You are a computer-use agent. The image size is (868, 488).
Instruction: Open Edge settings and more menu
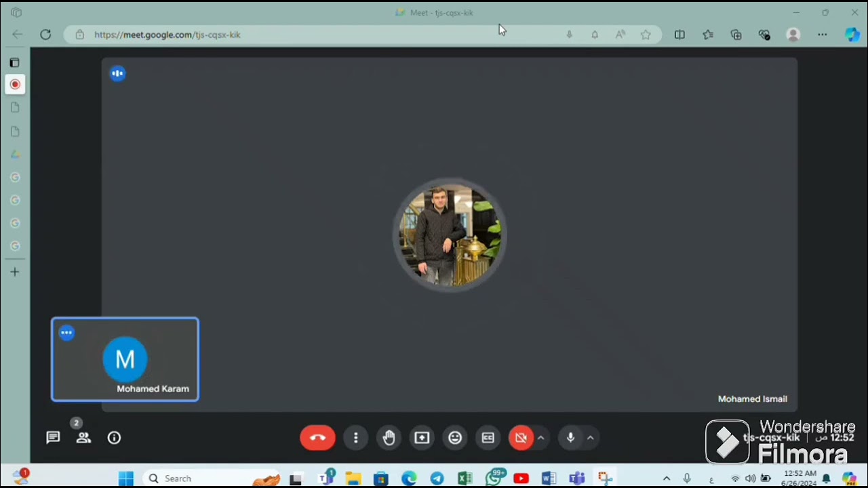click(823, 35)
